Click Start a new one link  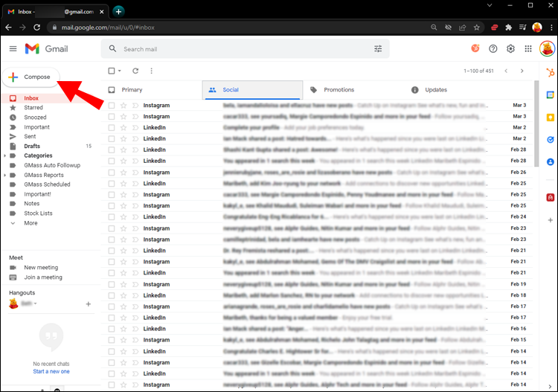51,371
